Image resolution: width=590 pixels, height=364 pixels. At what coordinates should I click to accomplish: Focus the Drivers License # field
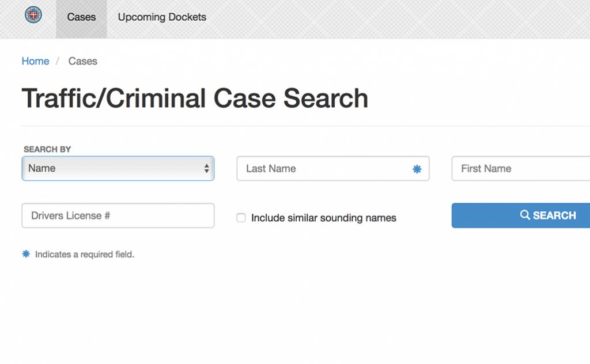pyautogui.click(x=118, y=215)
